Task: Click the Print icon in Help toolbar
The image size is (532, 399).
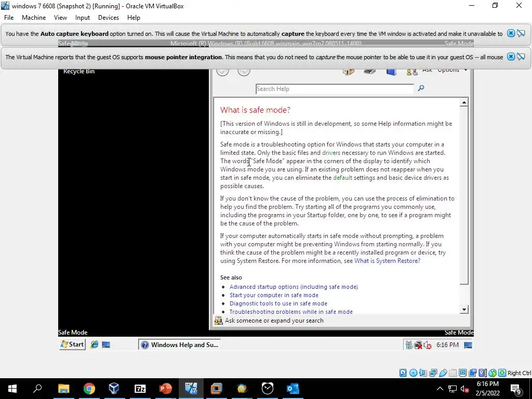Action: (x=370, y=72)
